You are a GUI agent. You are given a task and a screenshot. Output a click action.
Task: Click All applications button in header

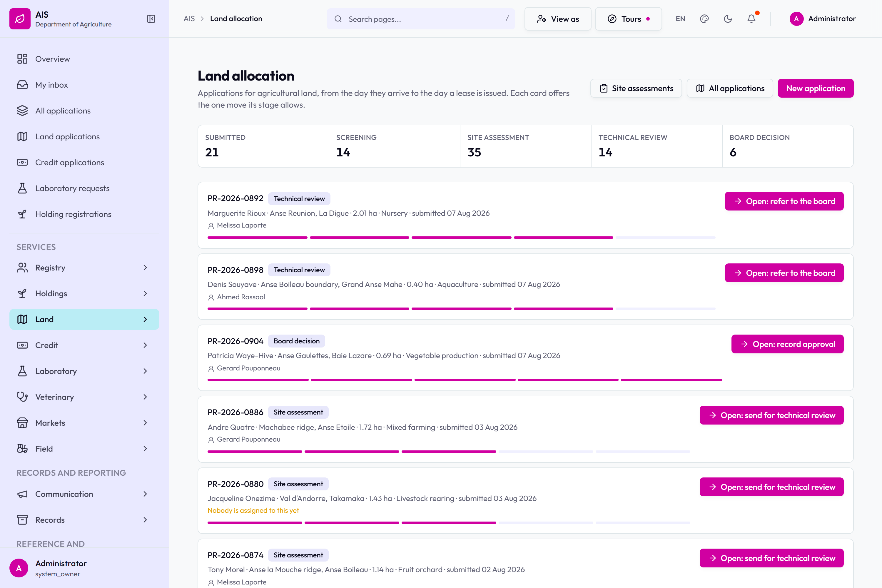pyautogui.click(x=730, y=88)
